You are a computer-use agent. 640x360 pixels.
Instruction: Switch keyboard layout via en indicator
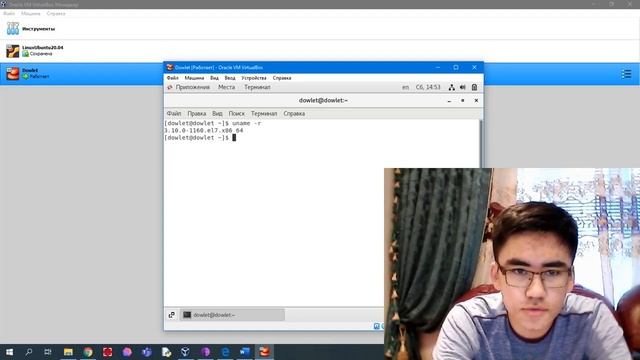405,87
